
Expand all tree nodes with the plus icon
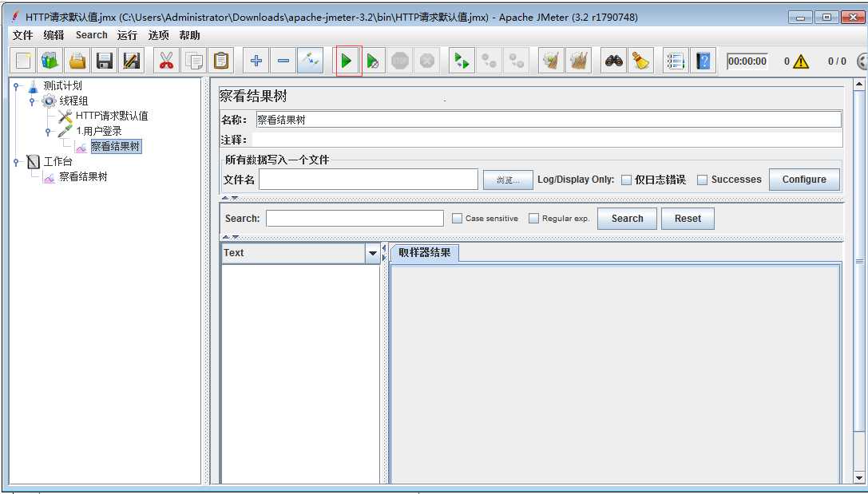point(256,61)
